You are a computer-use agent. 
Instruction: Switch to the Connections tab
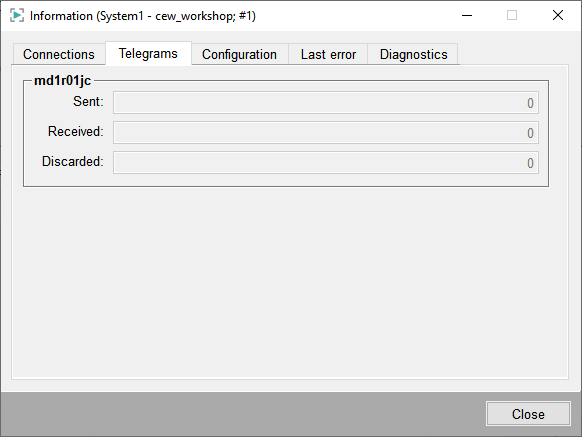click(59, 54)
